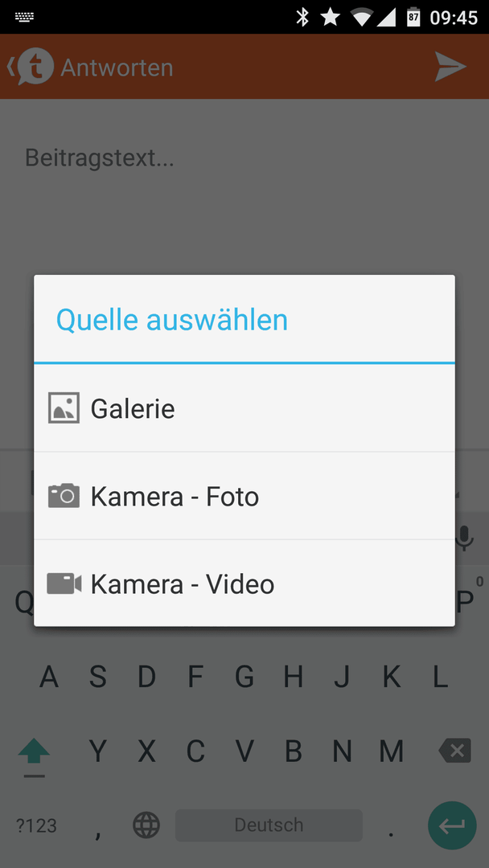Tap the Antworten title
The width and height of the screenshot is (489, 868).
point(117,68)
